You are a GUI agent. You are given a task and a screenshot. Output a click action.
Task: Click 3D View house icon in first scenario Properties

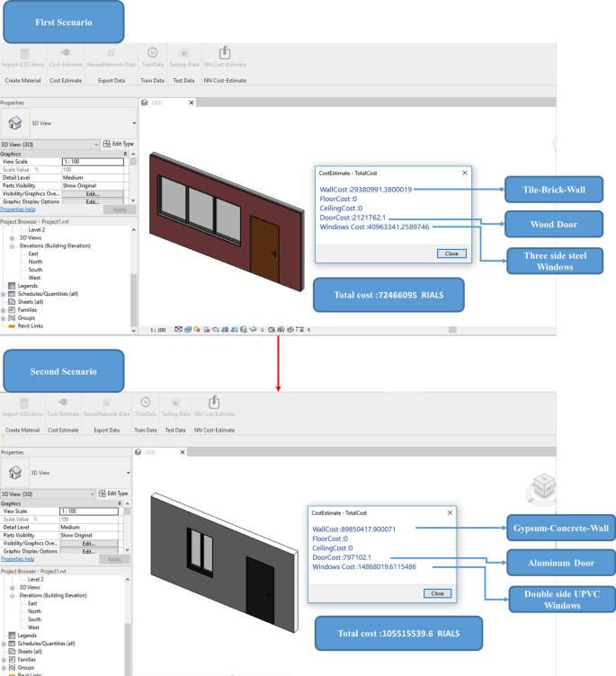tap(15, 123)
